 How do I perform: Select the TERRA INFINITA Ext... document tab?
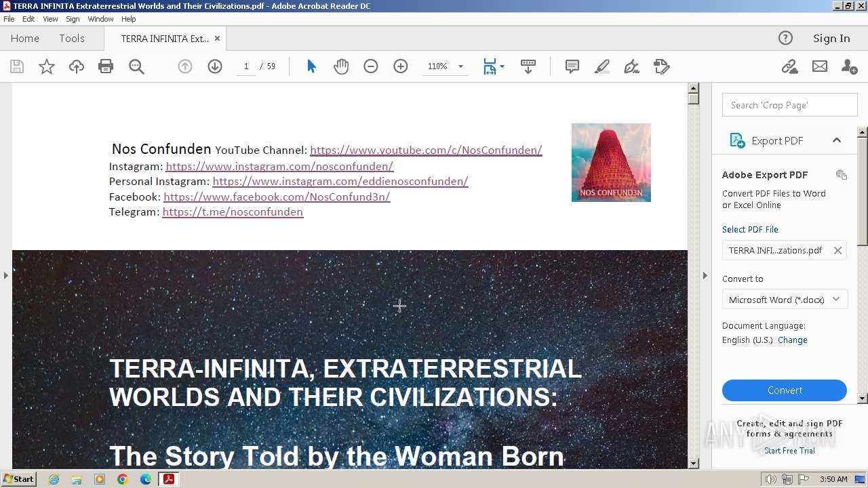coord(165,39)
